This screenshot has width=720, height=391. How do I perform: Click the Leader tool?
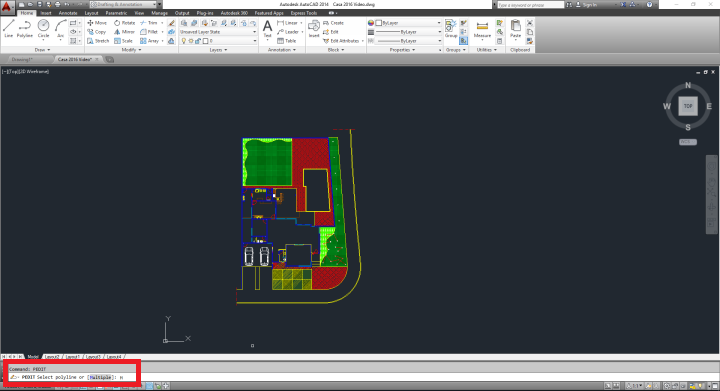[288, 32]
